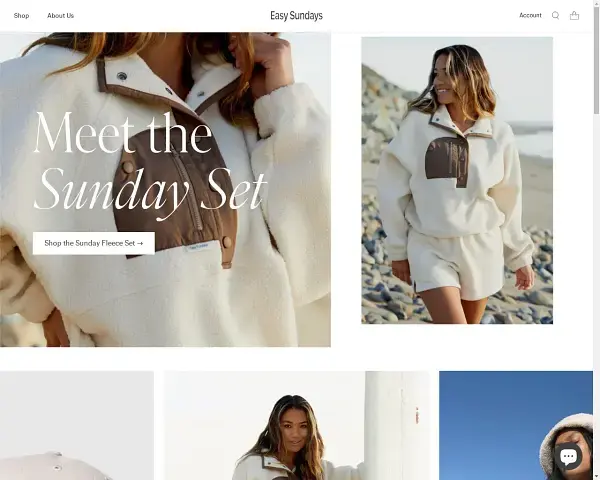Click Shop the Sunday Fleece Set button
600x480 pixels.
coord(94,243)
